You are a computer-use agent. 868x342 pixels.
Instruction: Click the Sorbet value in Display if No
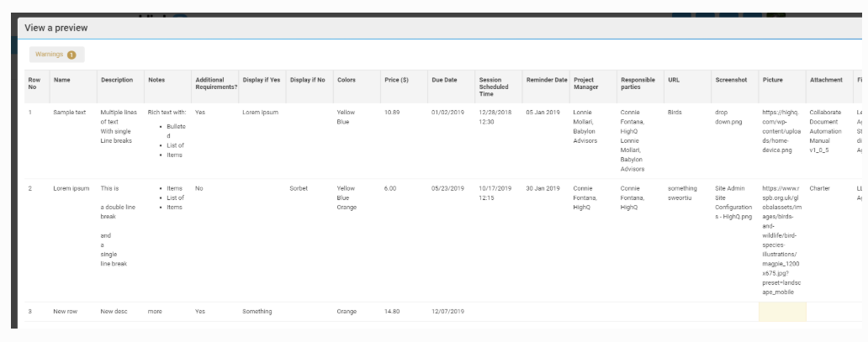pyautogui.click(x=299, y=188)
